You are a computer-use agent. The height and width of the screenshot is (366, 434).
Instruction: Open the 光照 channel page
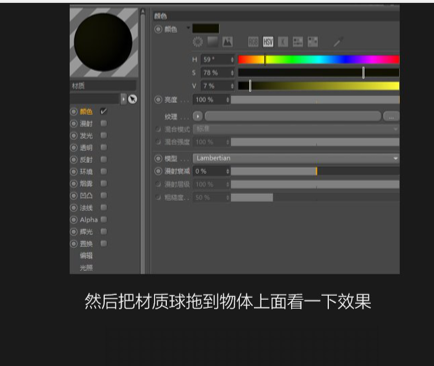pos(86,268)
